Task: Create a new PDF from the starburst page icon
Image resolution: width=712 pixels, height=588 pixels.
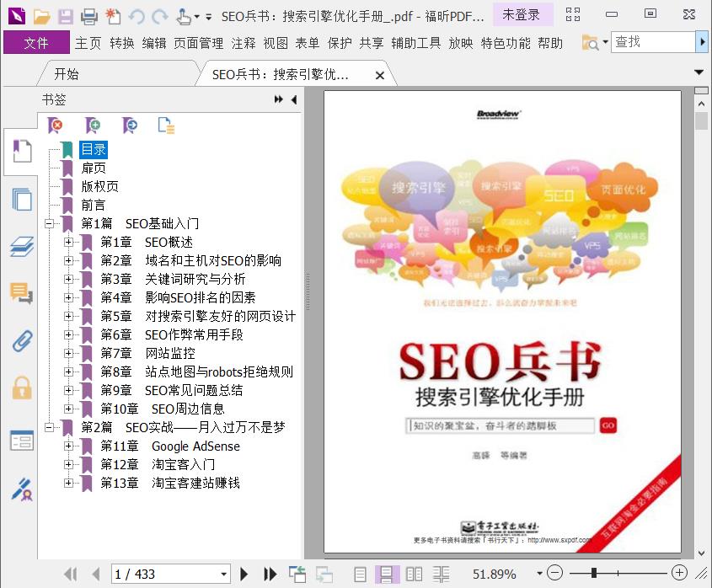Action: pos(113,17)
